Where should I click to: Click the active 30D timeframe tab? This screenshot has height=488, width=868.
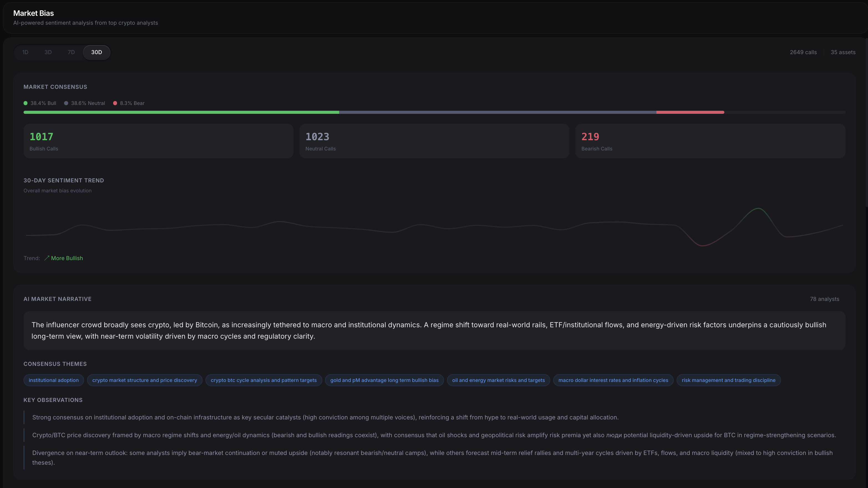97,52
